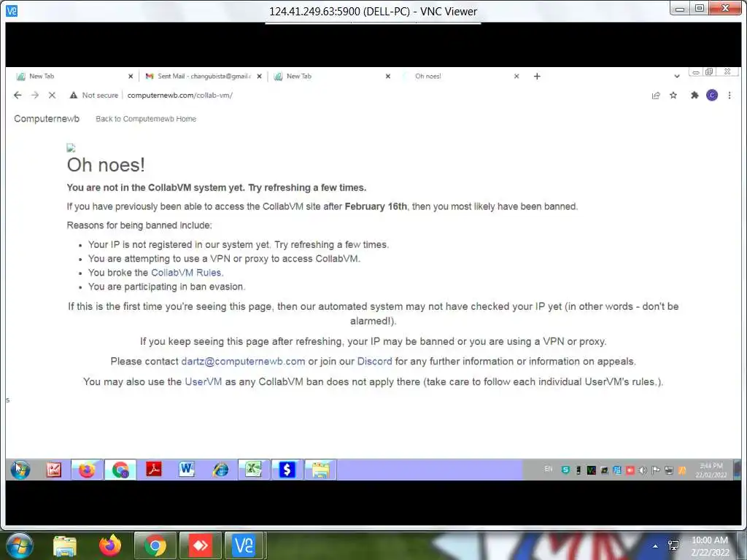
Task: Open remote Start button in VNC session
Action: tap(20, 470)
